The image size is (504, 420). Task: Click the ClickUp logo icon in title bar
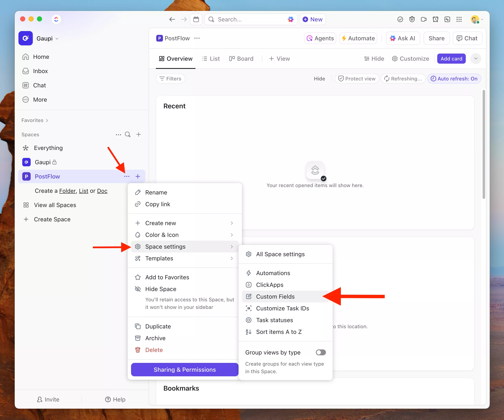56,19
